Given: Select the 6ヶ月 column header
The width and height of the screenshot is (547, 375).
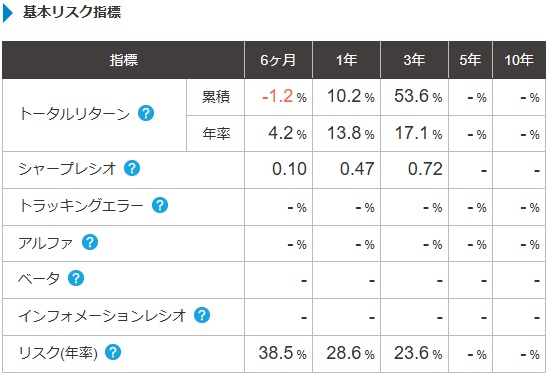Looking at the screenshot, I should pyautogui.click(x=278, y=60).
